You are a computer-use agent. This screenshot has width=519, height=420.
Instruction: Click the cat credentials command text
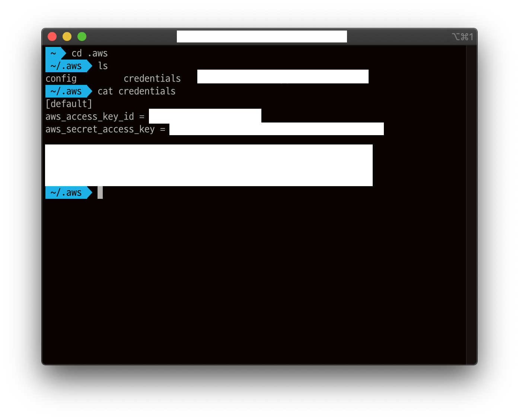136,91
